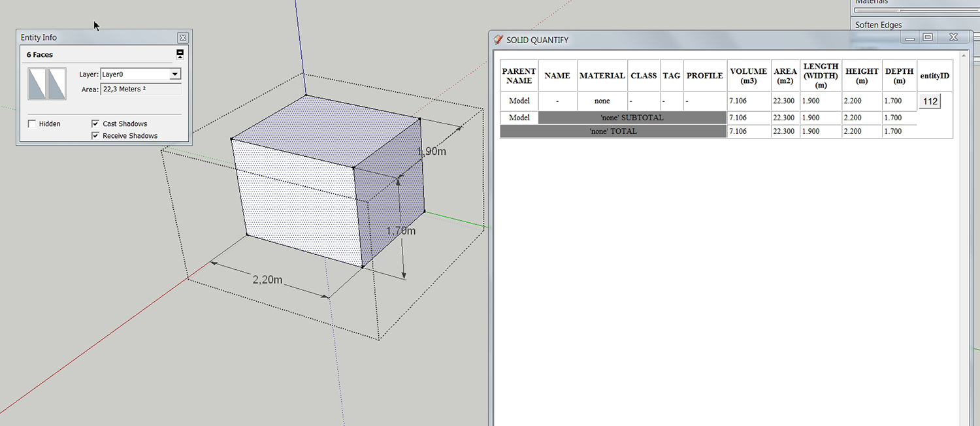Click the PARENT NAME column header
The image size is (980, 426).
pyautogui.click(x=519, y=76)
